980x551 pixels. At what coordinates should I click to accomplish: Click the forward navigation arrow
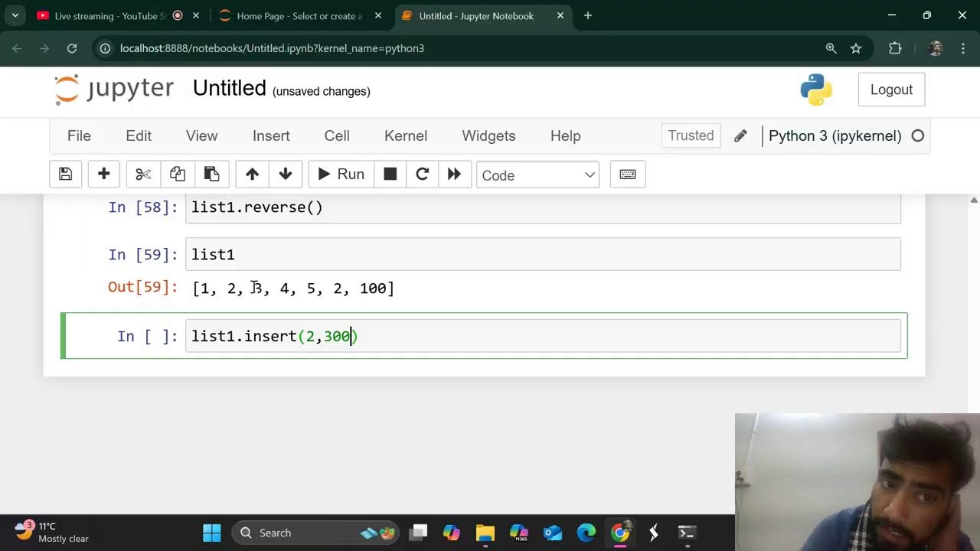pos(44,48)
